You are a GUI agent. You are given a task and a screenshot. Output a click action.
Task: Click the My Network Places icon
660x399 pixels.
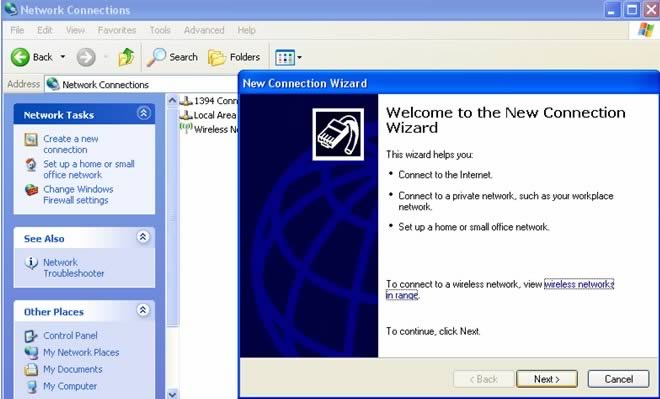click(x=31, y=353)
